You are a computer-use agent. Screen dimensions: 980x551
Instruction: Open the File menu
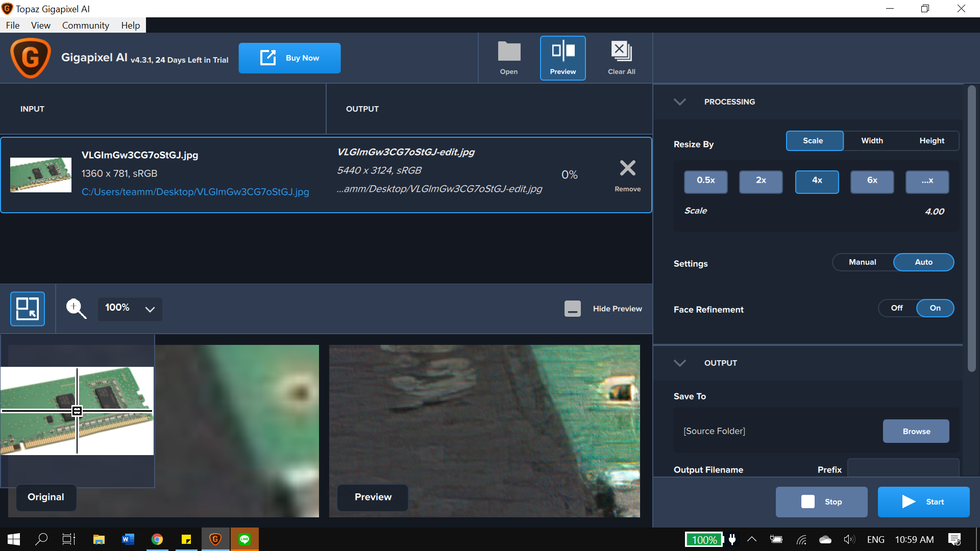pyautogui.click(x=13, y=26)
